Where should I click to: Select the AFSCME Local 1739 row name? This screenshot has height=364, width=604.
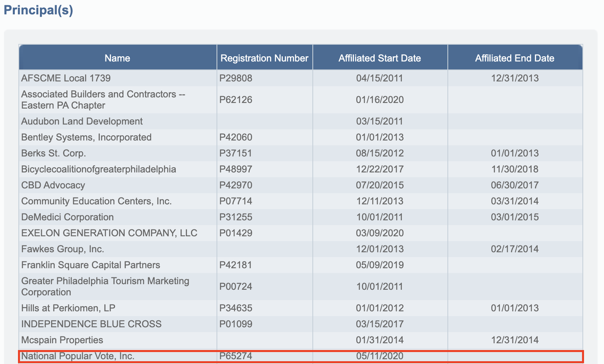pos(66,78)
